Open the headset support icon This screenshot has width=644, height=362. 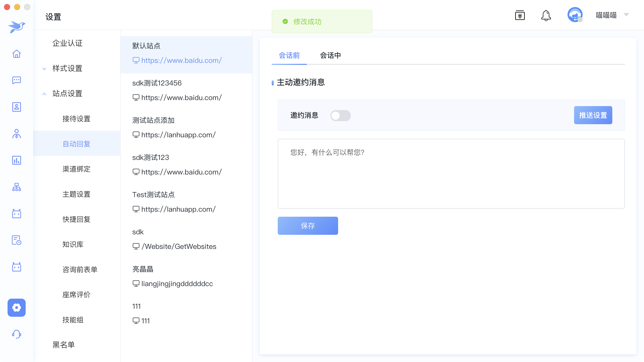pyautogui.click(x=17, y=334)
